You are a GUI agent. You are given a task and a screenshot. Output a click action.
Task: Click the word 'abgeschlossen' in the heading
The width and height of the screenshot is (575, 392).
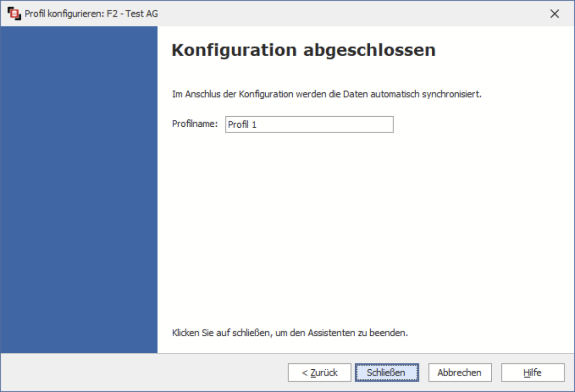[369, 50]
